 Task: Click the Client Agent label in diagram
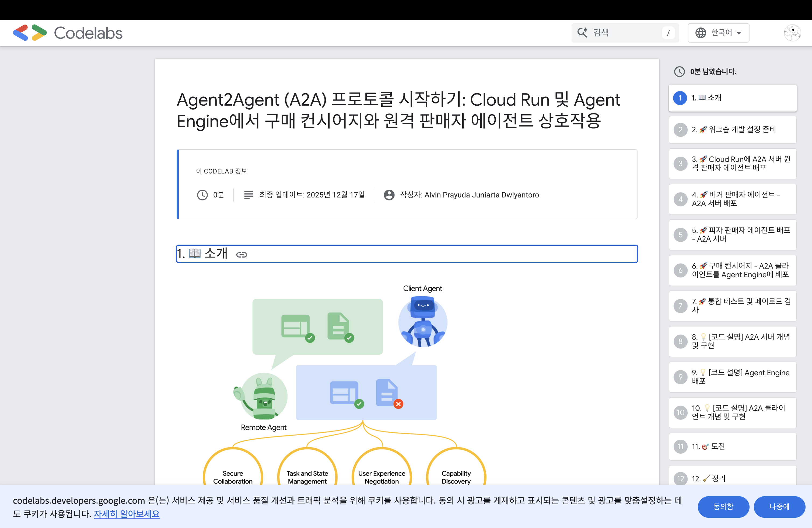[x=422, y=289]
